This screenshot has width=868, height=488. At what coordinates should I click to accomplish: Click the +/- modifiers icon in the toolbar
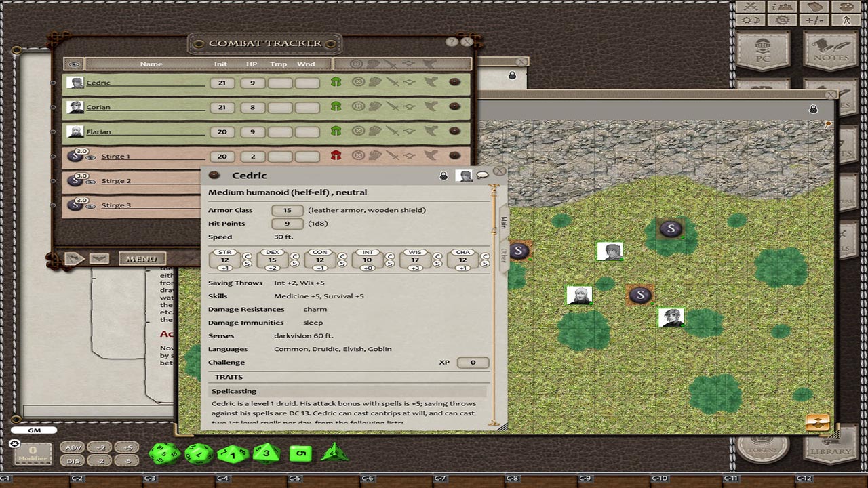pyautogui.click(x=814, y=20)
